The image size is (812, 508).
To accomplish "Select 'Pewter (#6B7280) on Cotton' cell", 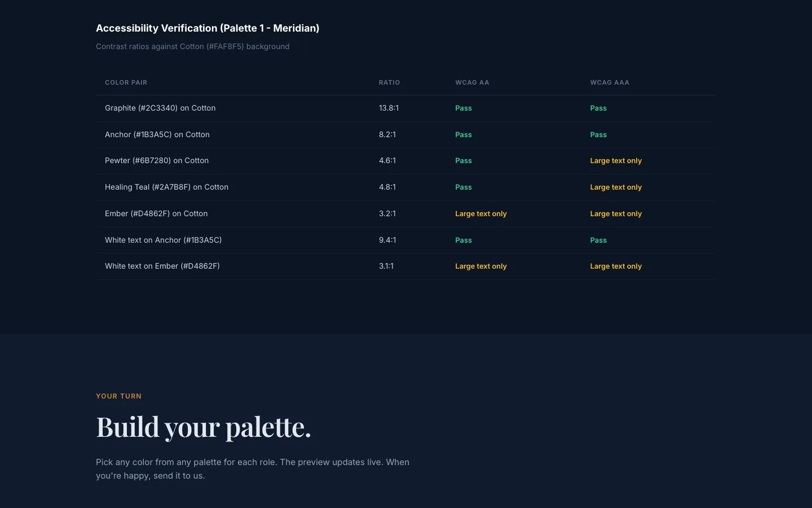I will click(157, 160).
